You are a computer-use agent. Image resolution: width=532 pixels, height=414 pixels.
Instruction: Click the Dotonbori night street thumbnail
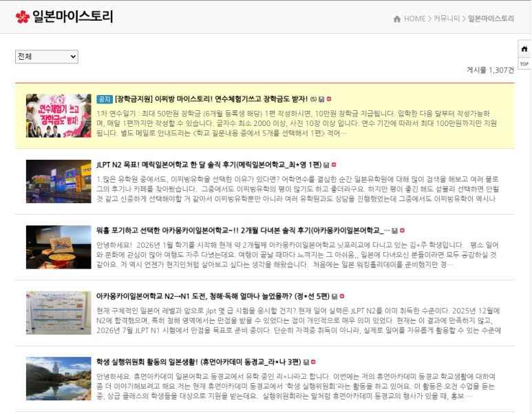point(58,181)
